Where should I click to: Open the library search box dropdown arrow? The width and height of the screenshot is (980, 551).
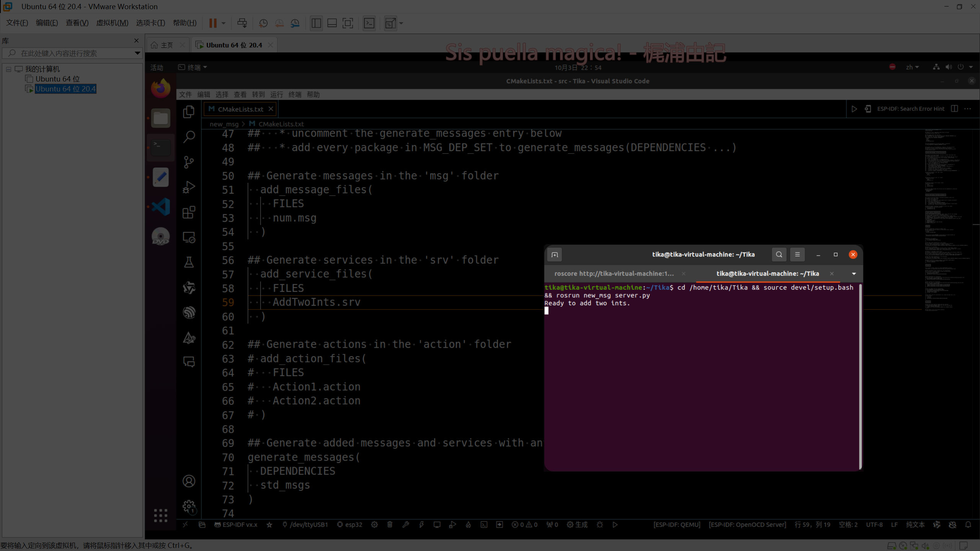click(x=137, y=53)
